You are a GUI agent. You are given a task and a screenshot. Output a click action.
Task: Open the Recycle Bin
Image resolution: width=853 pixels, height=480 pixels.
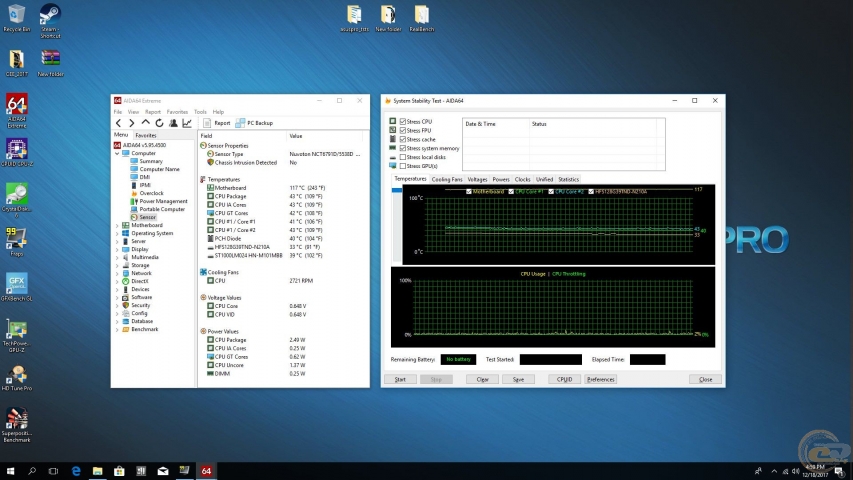point(16,18)
